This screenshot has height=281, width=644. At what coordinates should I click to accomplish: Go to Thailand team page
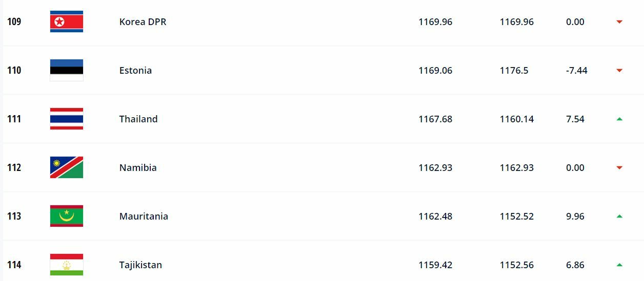(138, 119)
